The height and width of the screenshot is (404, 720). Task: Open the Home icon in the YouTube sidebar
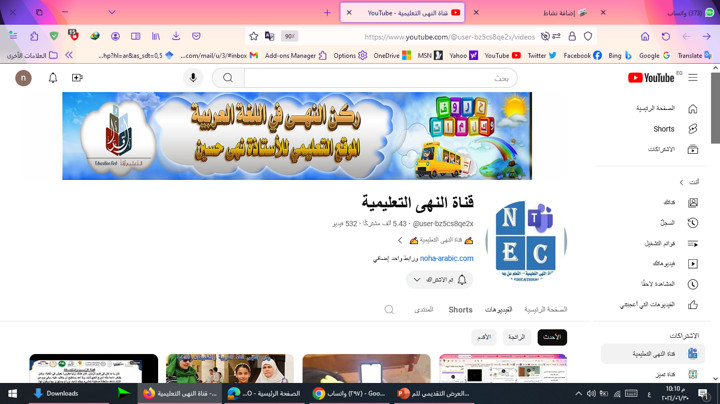pos(692,108)
